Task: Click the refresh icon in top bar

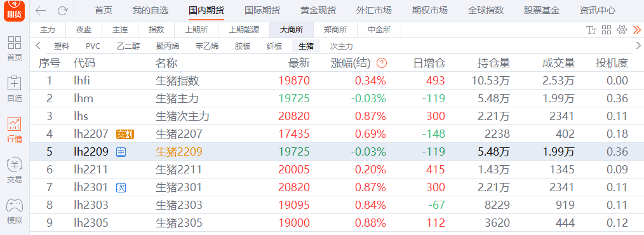Action: pos(62,11)
